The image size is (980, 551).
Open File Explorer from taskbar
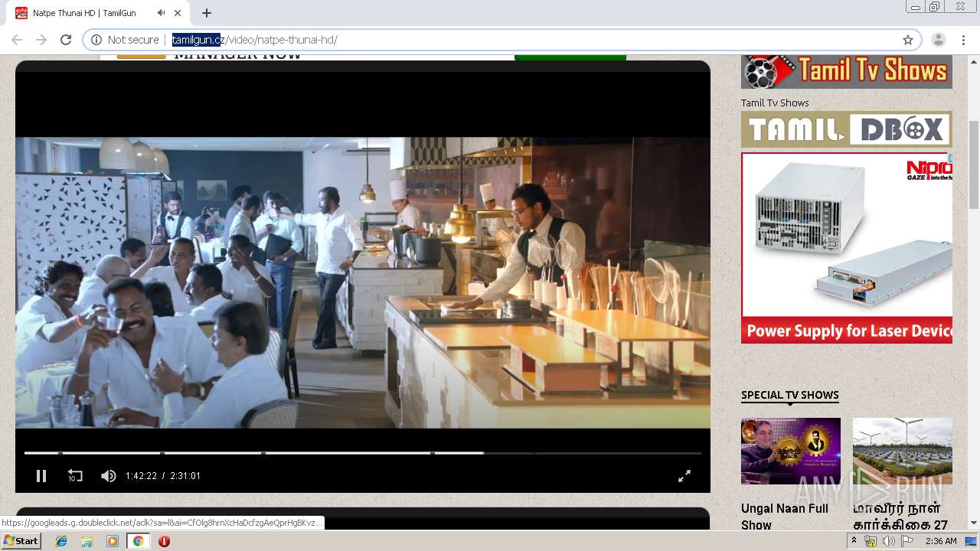[87, 541]
